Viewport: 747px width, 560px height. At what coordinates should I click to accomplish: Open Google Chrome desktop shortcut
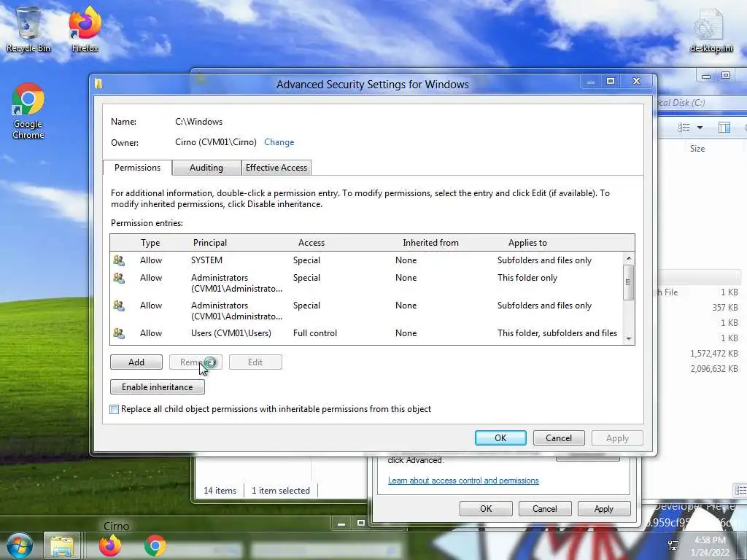click(x=28, y=112)
